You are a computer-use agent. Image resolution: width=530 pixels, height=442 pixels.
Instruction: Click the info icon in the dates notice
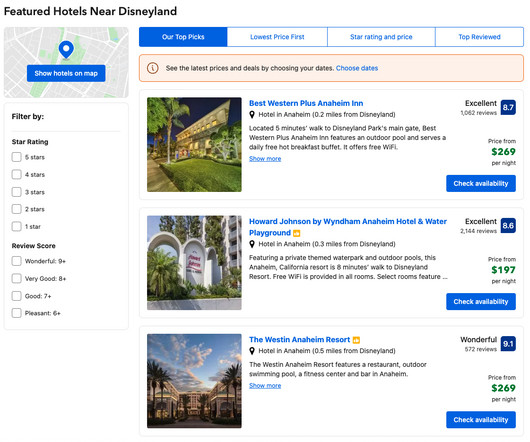152,68
